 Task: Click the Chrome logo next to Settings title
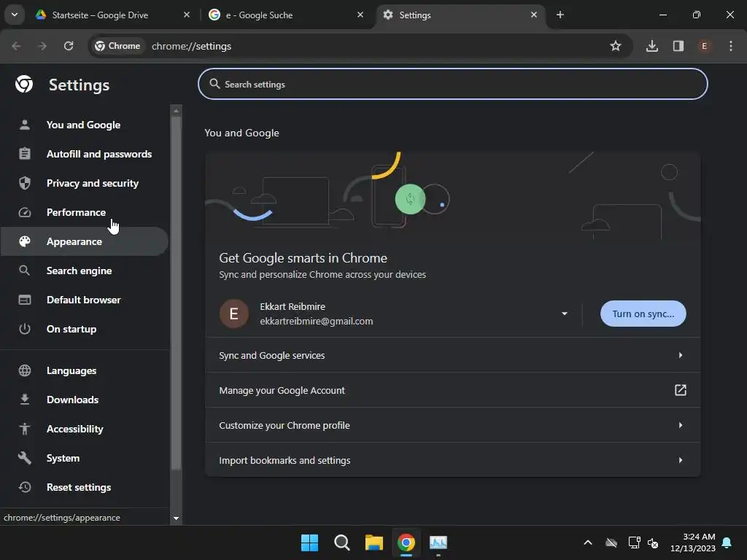(24, 85)
